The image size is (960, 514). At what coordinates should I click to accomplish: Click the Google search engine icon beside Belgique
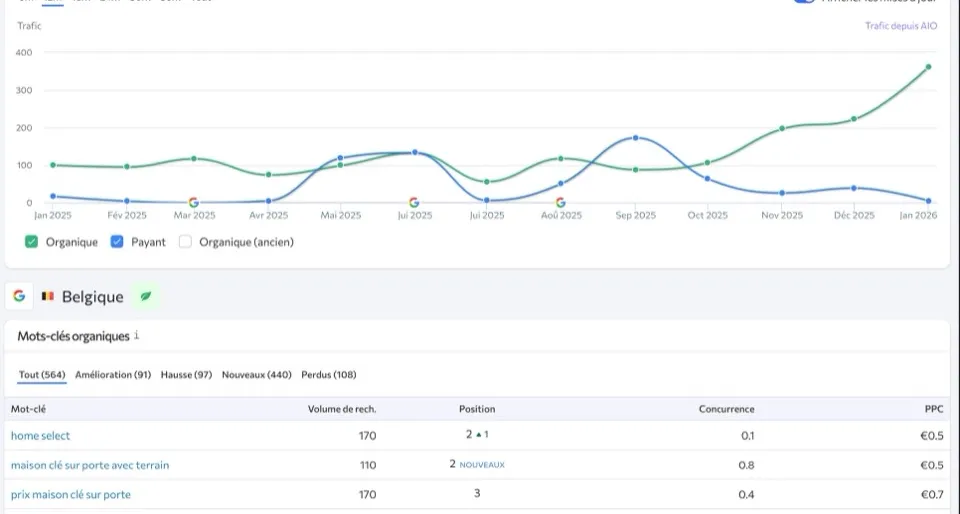[x=19, y=297]
